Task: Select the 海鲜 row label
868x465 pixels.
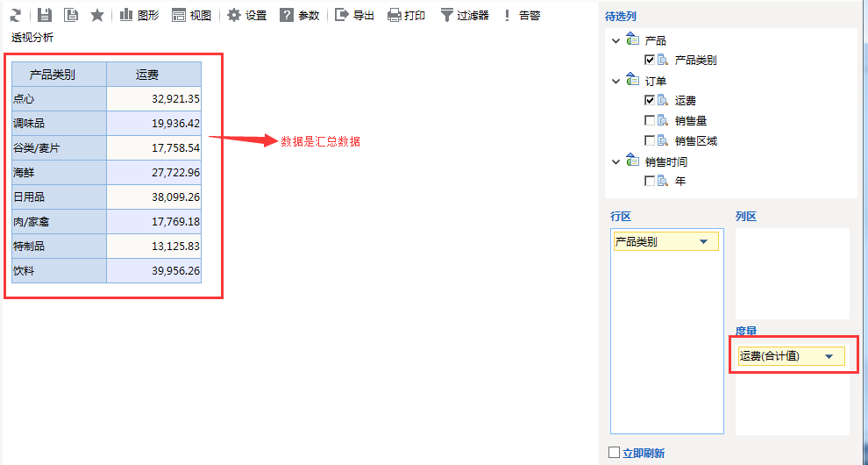Action: tap(60, 172)
